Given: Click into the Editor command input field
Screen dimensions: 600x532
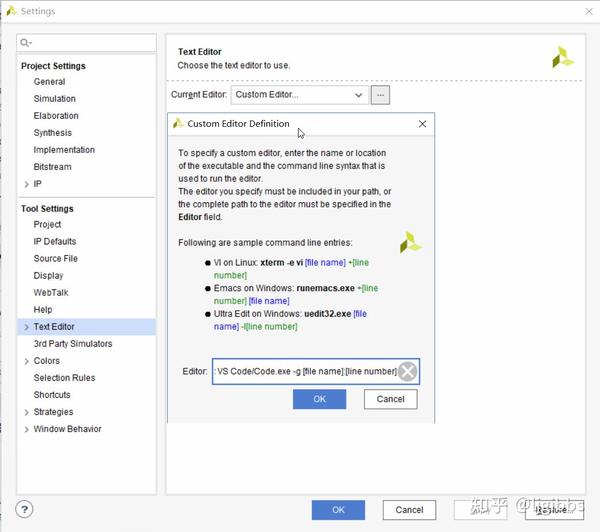Looking at the screenshot, I should 305,371.
